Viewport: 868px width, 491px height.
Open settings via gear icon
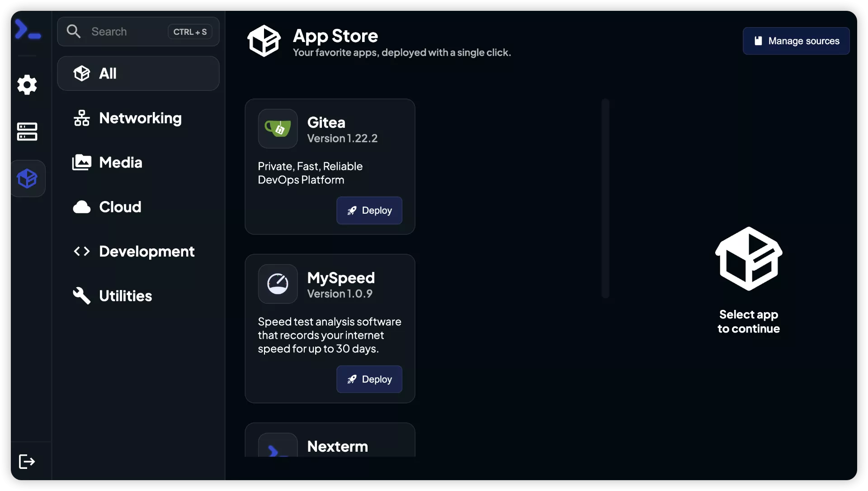click(27, 84)
